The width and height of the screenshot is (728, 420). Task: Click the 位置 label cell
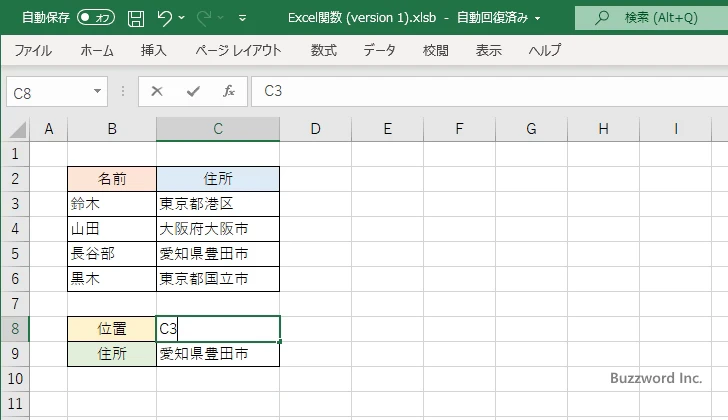(112, 329)
